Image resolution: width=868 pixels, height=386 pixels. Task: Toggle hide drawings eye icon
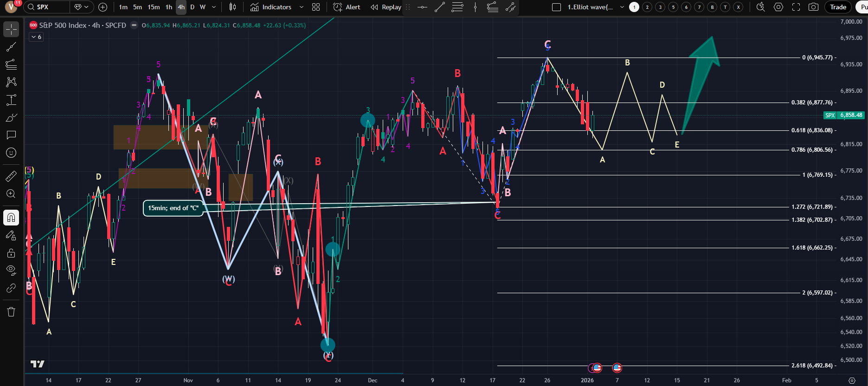click(11, 270)
